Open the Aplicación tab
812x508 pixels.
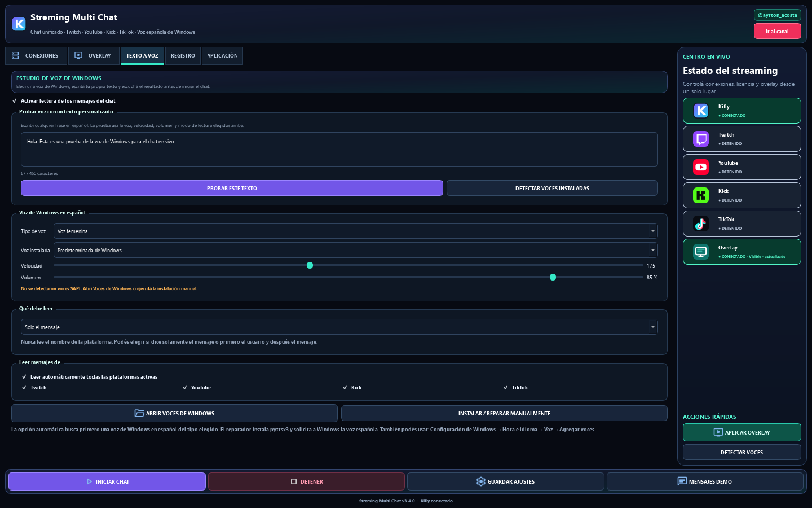click(222, 56)
